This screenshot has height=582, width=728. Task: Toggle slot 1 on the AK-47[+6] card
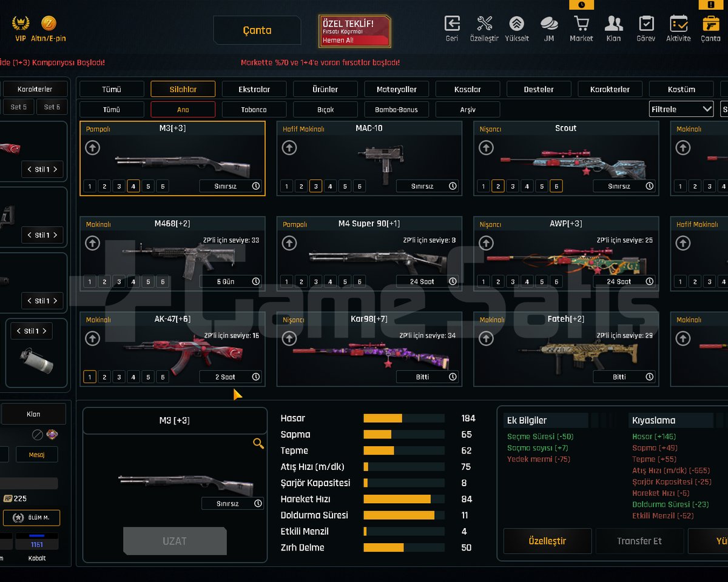click(90, 377)
